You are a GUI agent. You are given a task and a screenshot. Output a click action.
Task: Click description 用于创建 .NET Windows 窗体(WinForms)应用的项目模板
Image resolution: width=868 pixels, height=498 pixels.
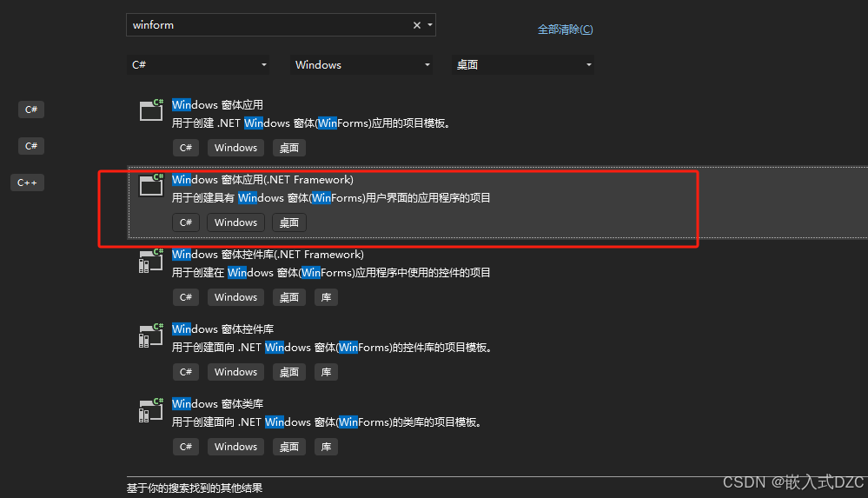313,123
